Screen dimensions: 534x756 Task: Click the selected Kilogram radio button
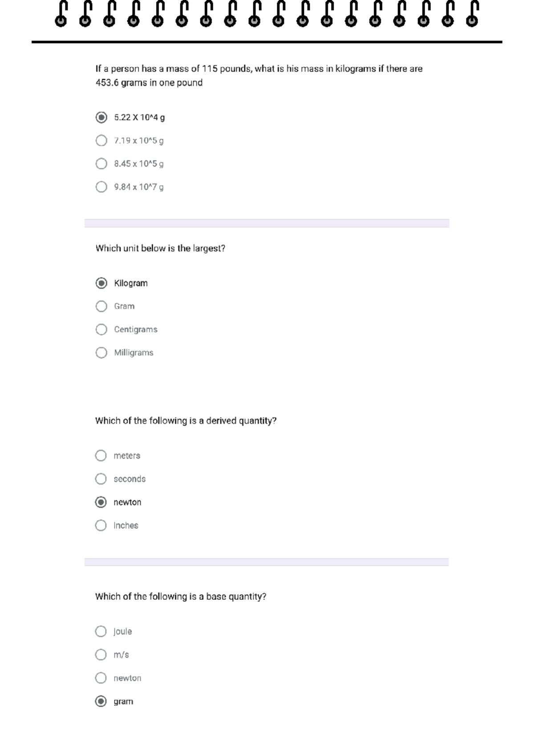click(x=101, y=283)
